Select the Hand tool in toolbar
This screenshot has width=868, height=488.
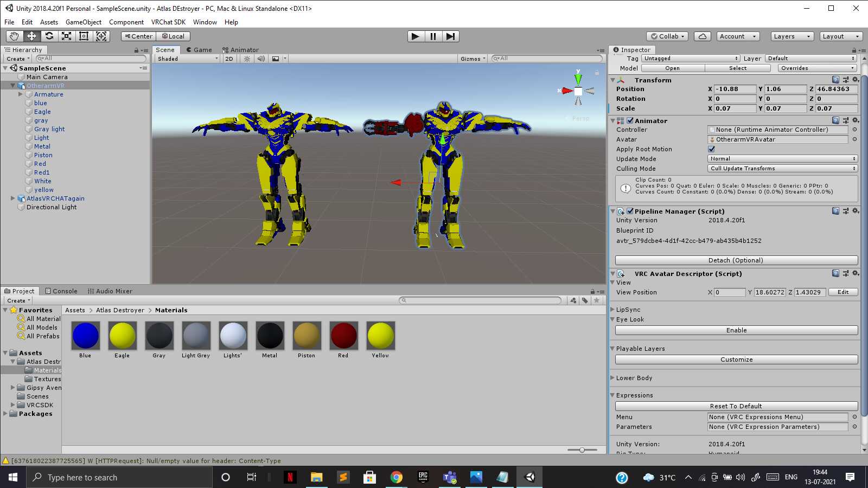[14, 36]
